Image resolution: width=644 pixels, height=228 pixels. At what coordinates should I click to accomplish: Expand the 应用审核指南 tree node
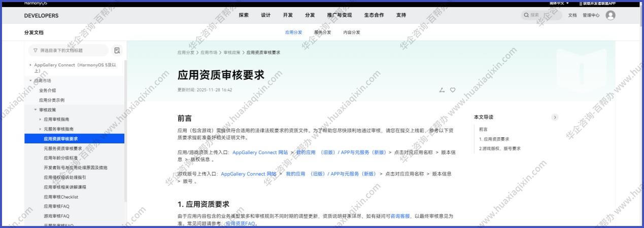(41, 119)
